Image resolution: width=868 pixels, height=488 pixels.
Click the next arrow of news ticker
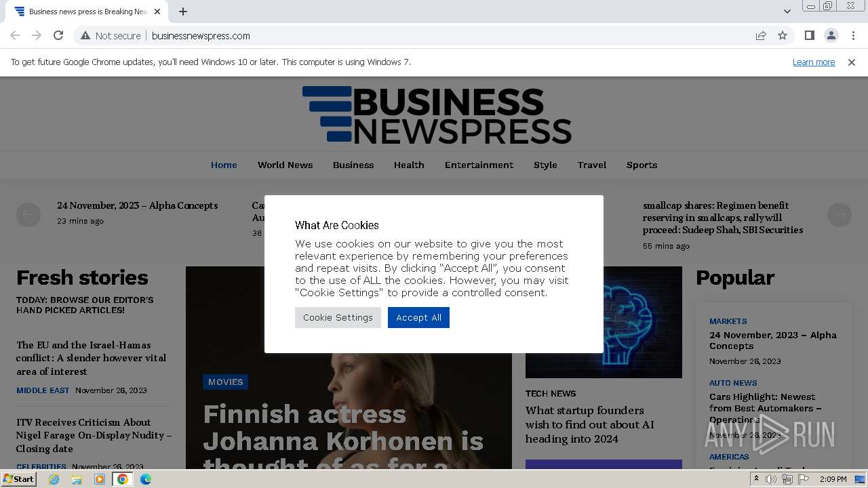pos(840,215)
